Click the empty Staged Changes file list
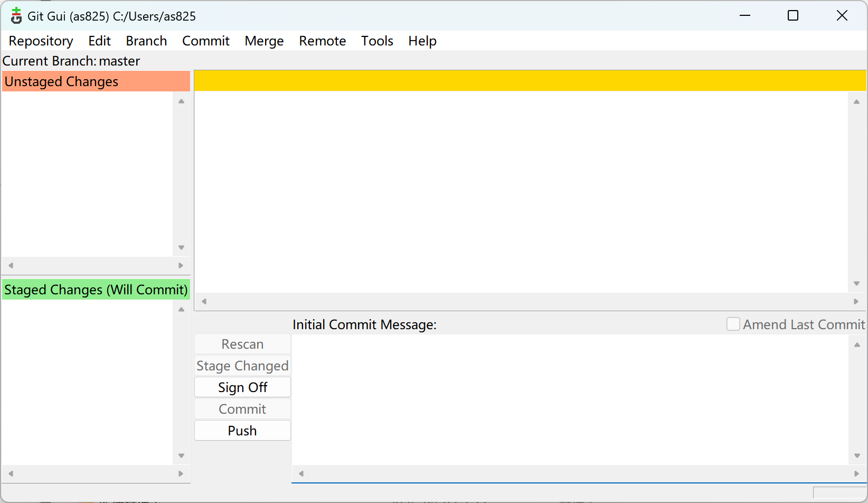The image size is (868, 503). pos(88,383)
